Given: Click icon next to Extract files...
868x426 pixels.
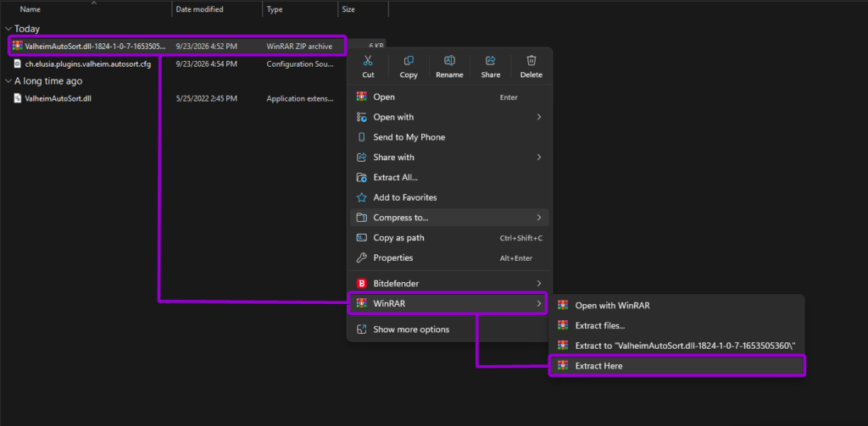Looking at the screenshot, I should [x=563, y=325].
